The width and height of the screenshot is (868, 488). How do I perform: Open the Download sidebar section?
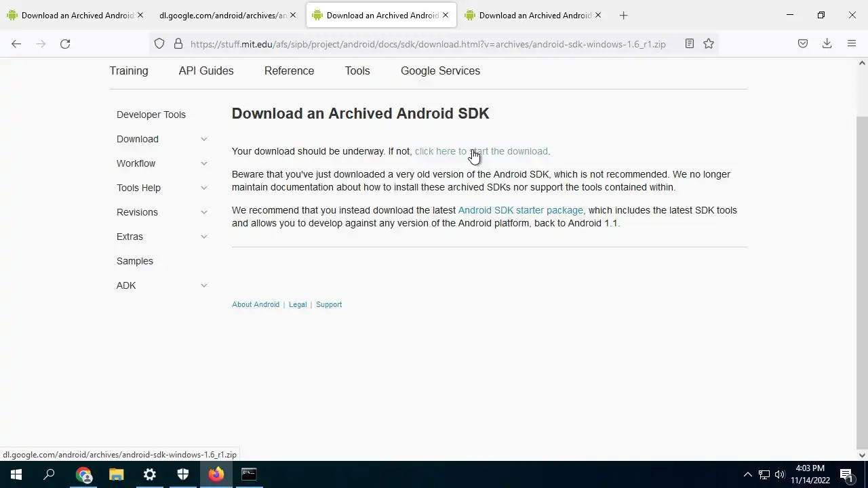coord(138,139)
